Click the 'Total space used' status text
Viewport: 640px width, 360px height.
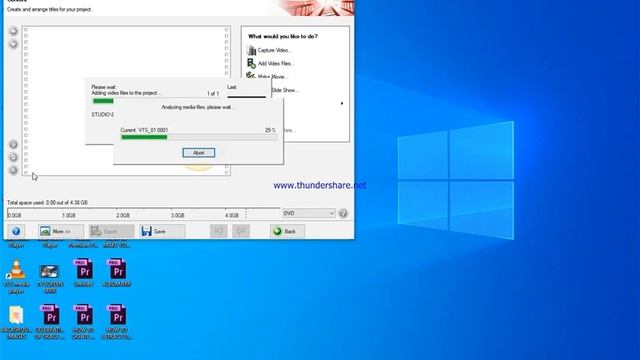(x=47, y=202)
